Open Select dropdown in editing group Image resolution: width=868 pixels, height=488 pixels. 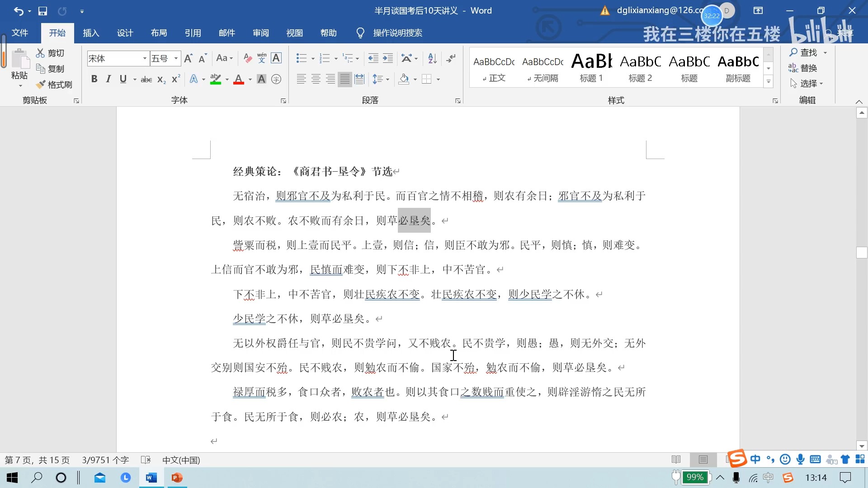pos(807,84)
